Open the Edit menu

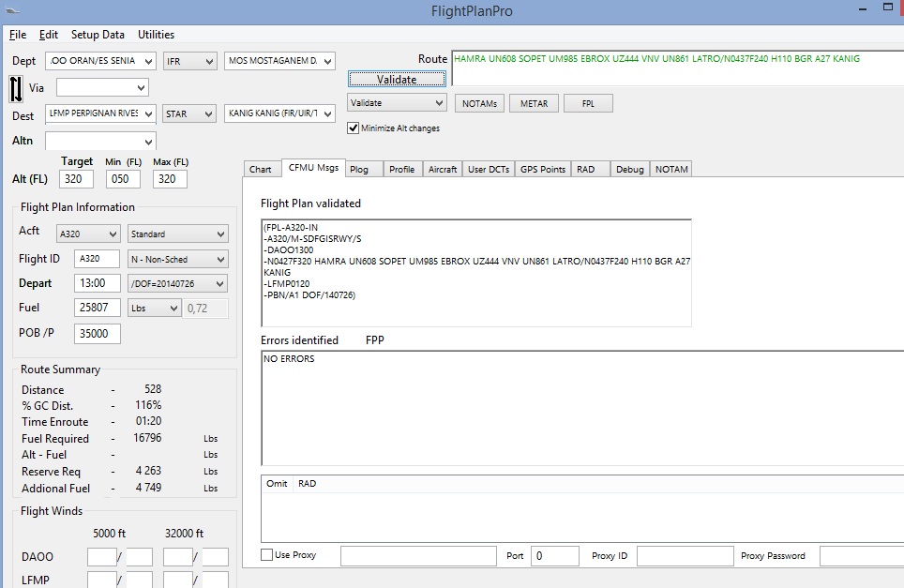[x=49, y=35]
